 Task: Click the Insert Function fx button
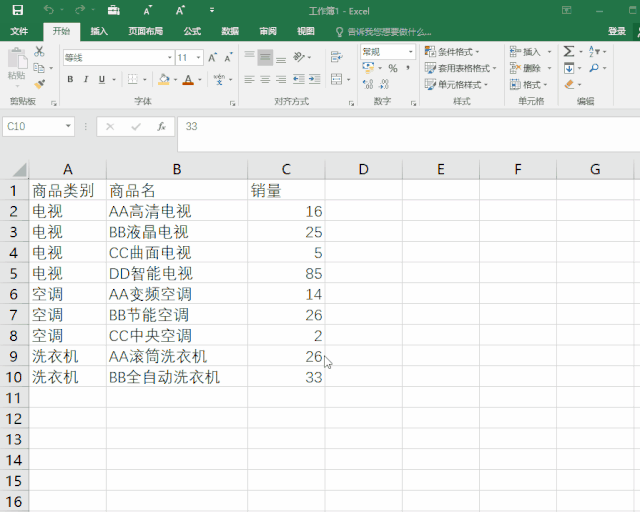[161, 127]
